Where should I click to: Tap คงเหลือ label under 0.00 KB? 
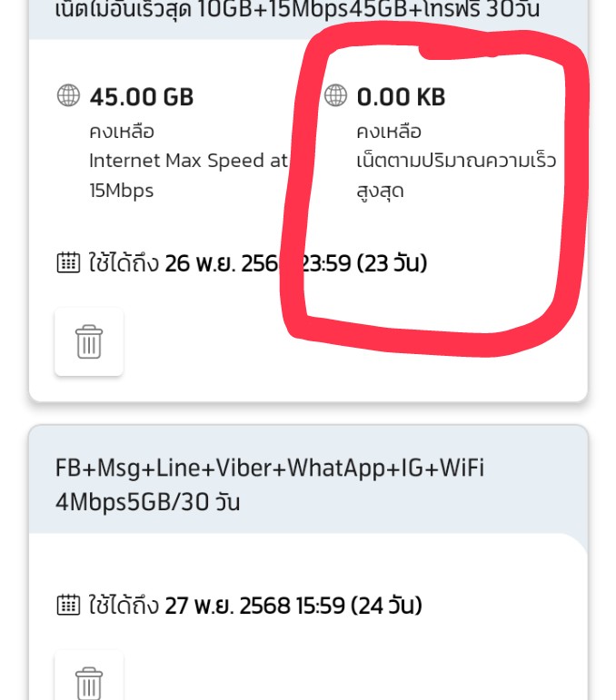(389, 132)
